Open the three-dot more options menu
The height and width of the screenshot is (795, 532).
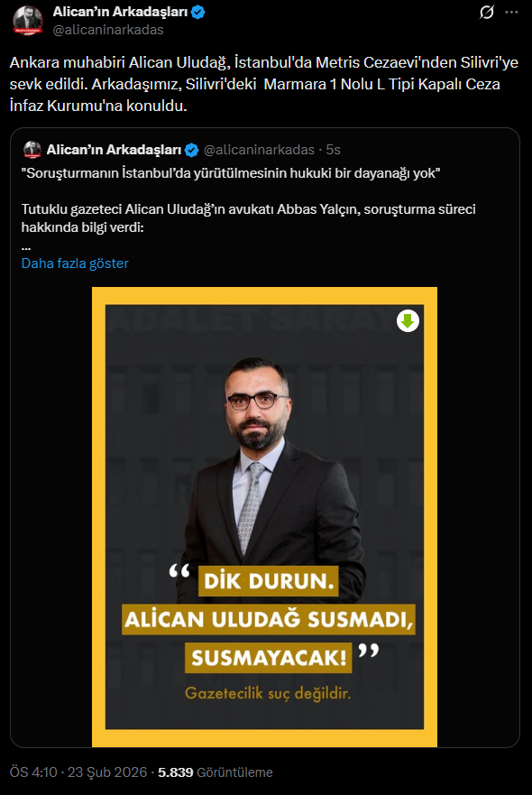pyautogui.click(x=512, y=12)
